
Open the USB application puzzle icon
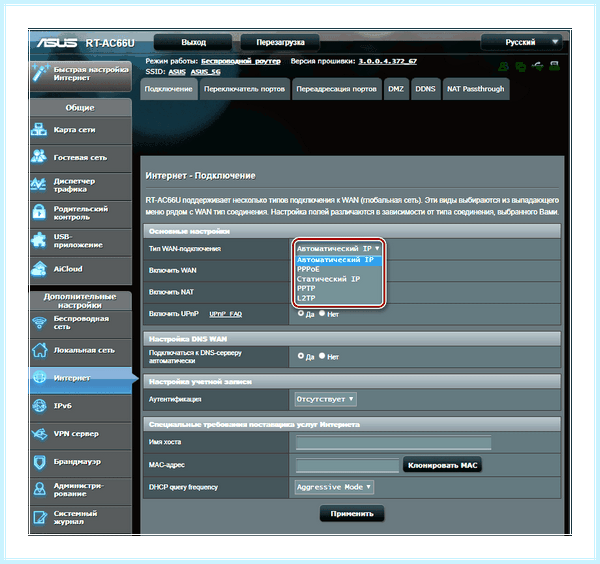[39, 241]
